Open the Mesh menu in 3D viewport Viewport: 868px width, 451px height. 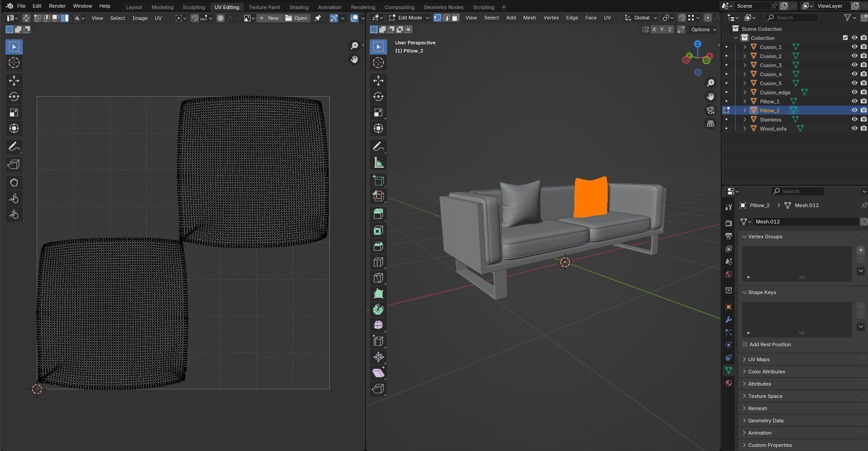(530, 18)
